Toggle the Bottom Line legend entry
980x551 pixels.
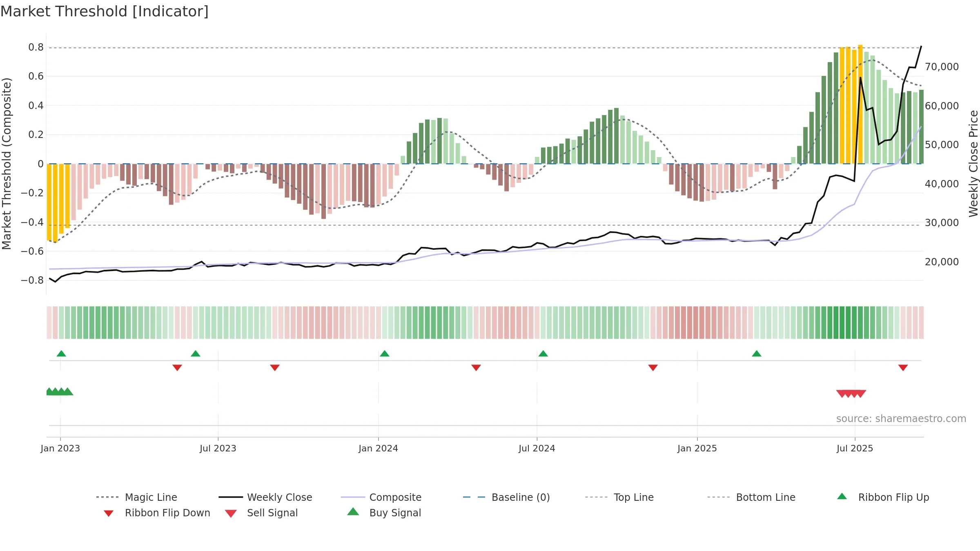point(751,497)
